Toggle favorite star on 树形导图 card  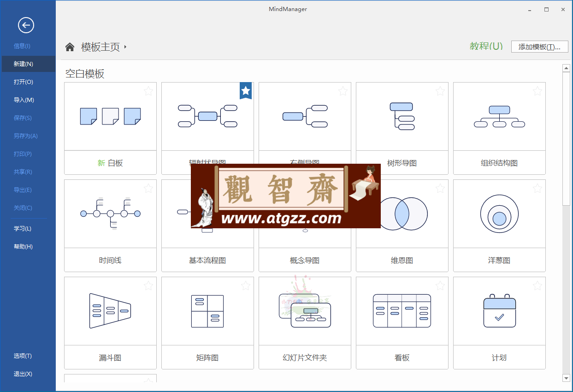click(x=440, y=91)
